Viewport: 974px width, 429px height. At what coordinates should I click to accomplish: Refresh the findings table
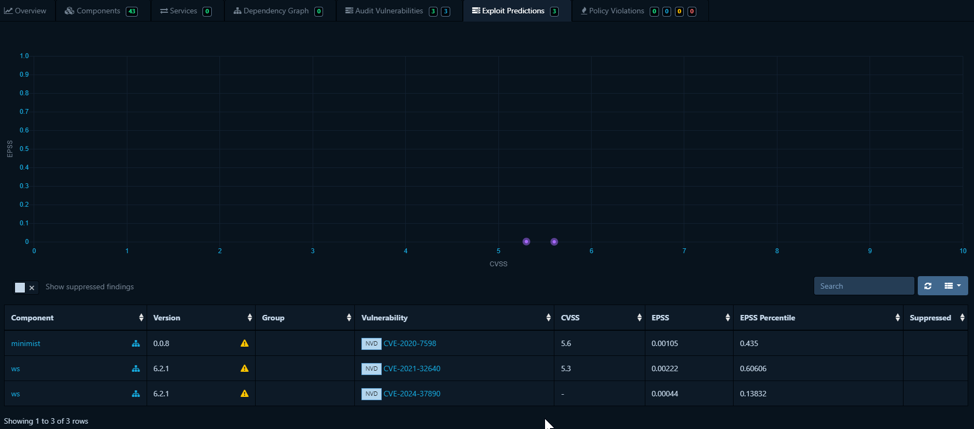(927, 286)
